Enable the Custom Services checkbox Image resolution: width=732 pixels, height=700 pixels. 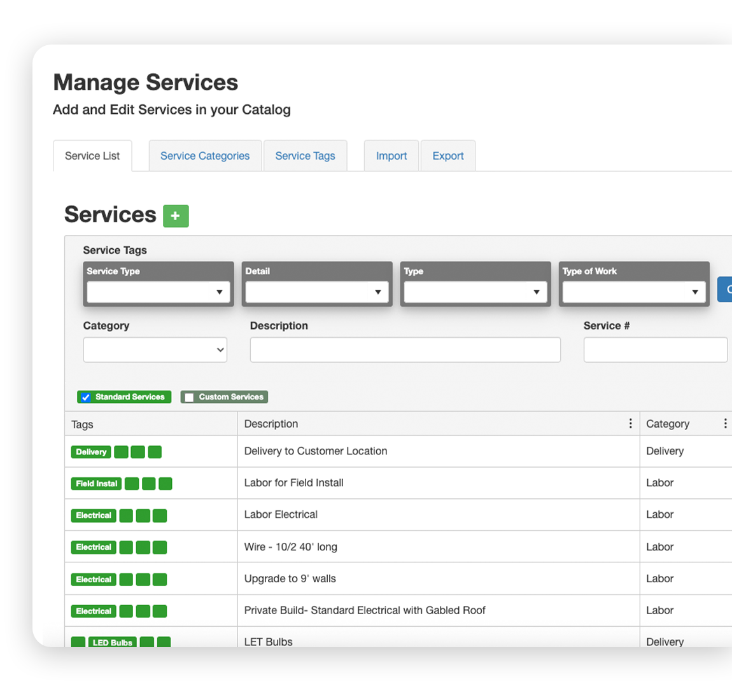point(188,397)
